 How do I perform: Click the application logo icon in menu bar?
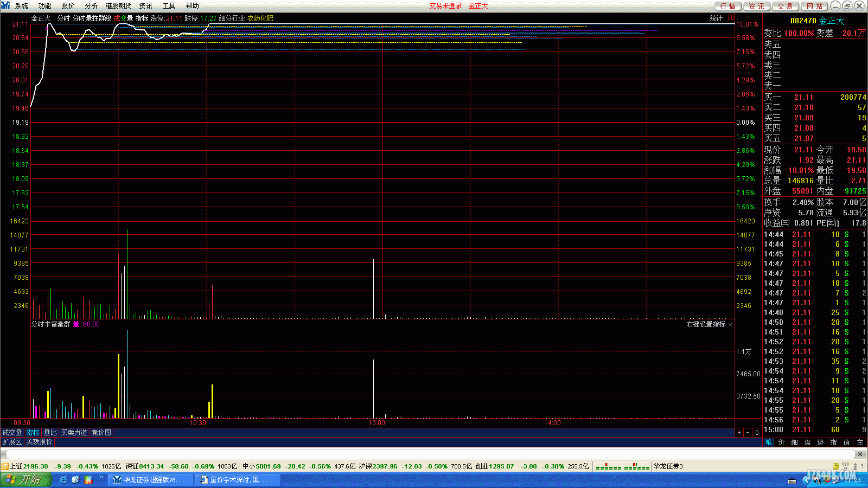[5, 5]
